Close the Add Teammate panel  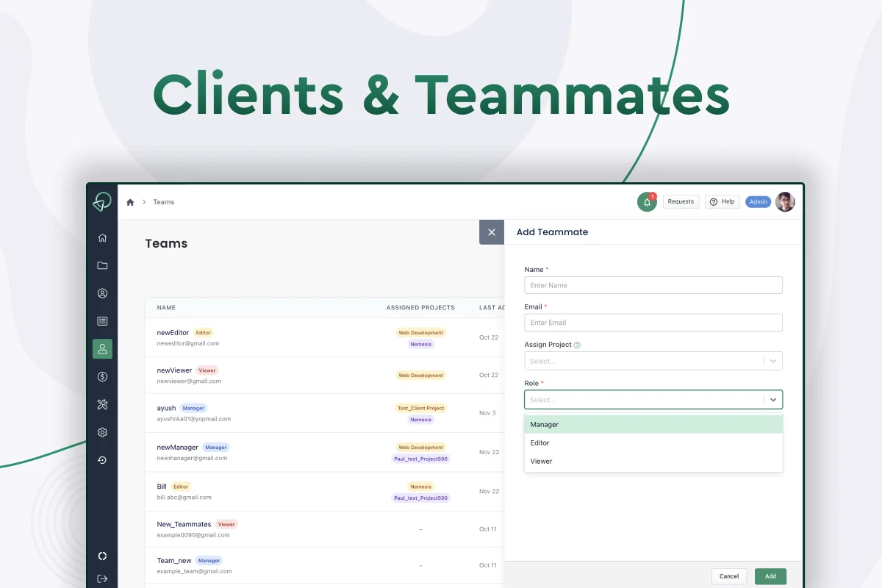(x=492, y=232)
